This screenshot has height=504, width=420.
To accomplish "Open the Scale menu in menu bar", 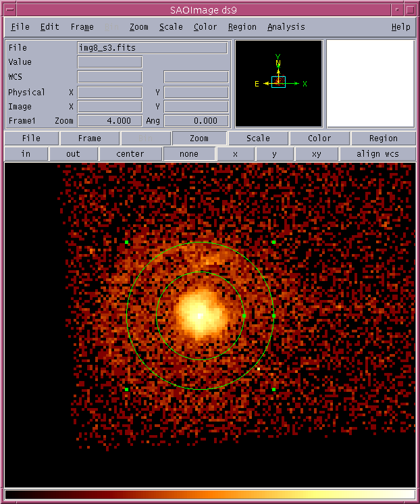I will tap(171, 26).
